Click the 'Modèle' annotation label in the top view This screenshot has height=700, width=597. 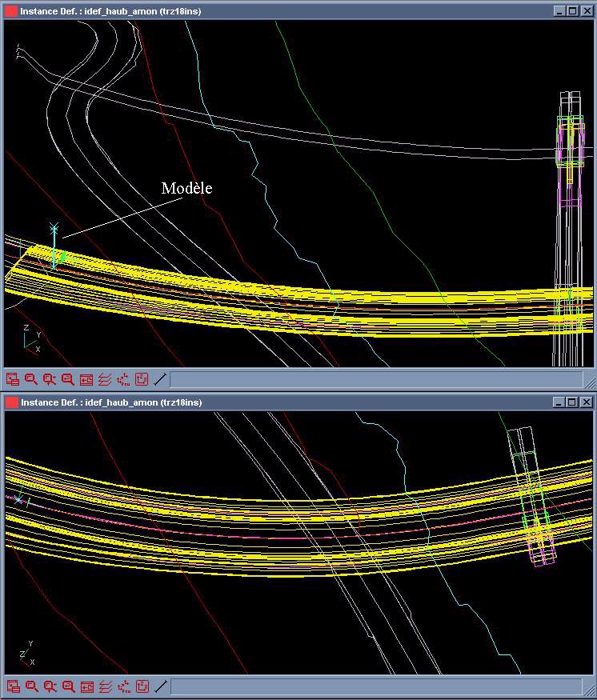pyautogui.click(x=186, y=188)
